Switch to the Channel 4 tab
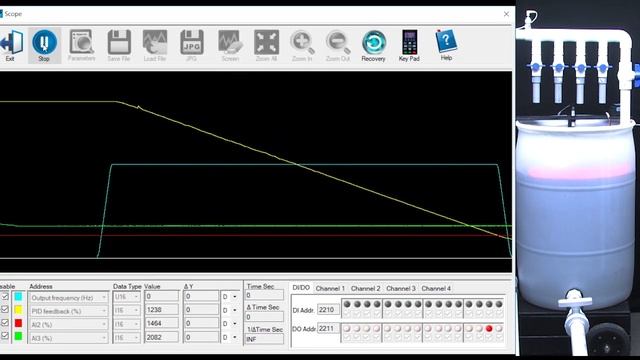Viewport: 640px width, 360px height. (x=436, y=288)
